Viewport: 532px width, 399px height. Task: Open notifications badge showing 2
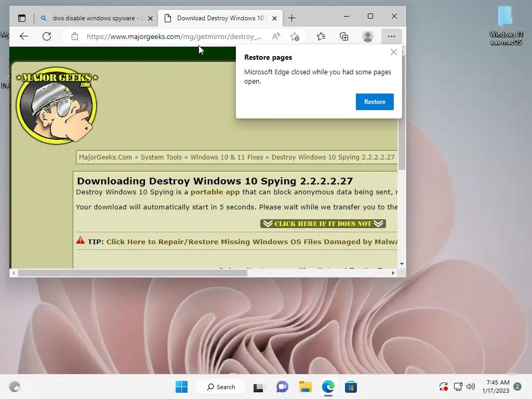tap(517, 387)
